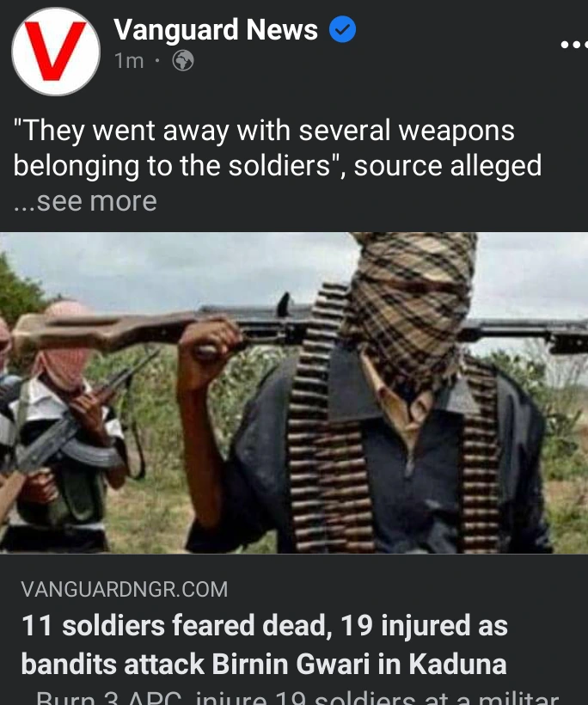Tap the globe public audience icon
Viewport: 588px width, 705px height.
click(183, 60)
